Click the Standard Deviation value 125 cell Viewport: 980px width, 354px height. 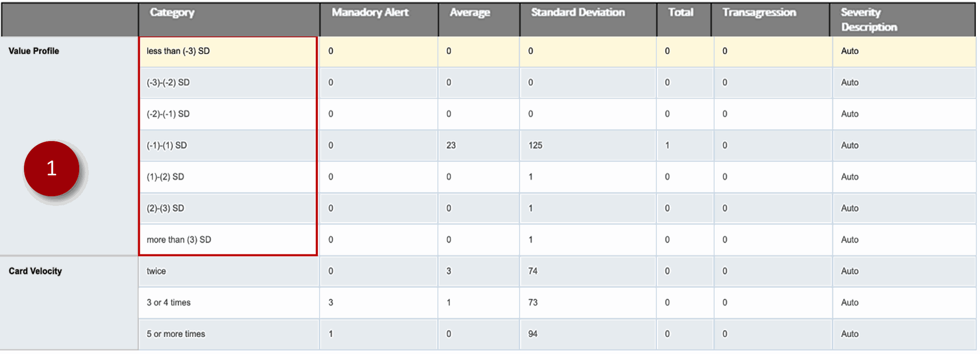pyautogui.click(x=535, y=146)
